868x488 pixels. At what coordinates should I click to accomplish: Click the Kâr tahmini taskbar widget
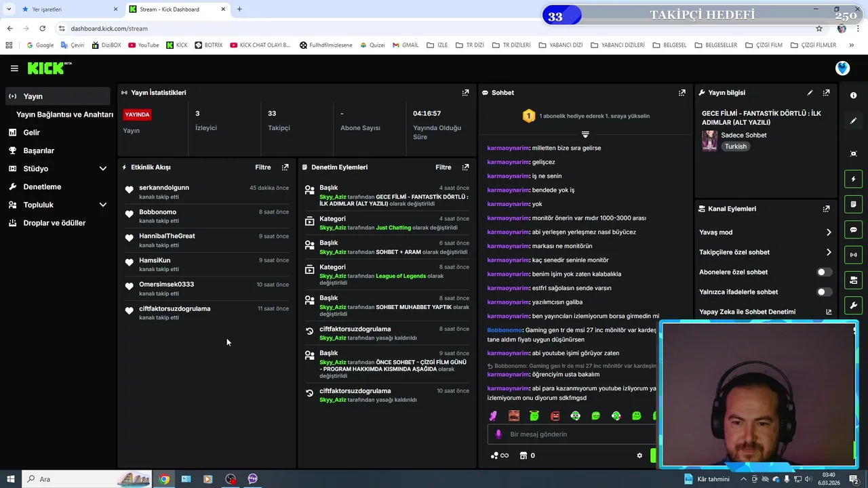click(707, 479)
